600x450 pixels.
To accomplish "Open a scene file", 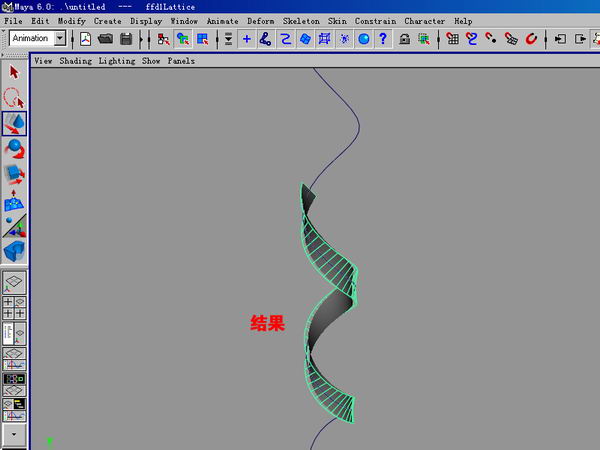I will pos(105,39).
